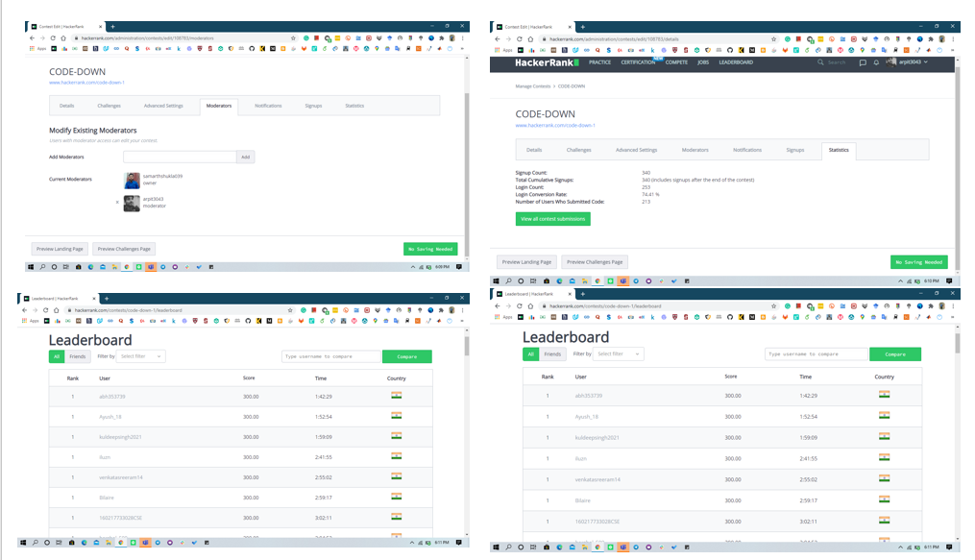Screen dimensions: 975x560
Task: Open PRACTICE in HackerRank navbar
Action: (x=599, y=62)
